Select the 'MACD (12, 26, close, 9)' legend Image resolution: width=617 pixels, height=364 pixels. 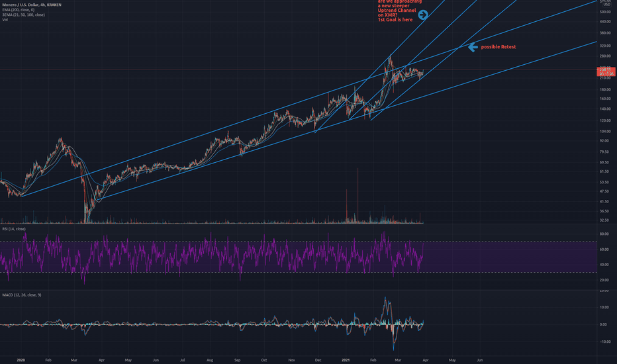[x=22, y=295]
